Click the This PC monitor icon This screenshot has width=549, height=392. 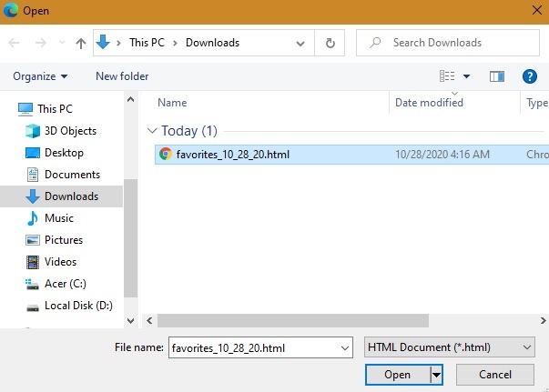click(25, 109)
